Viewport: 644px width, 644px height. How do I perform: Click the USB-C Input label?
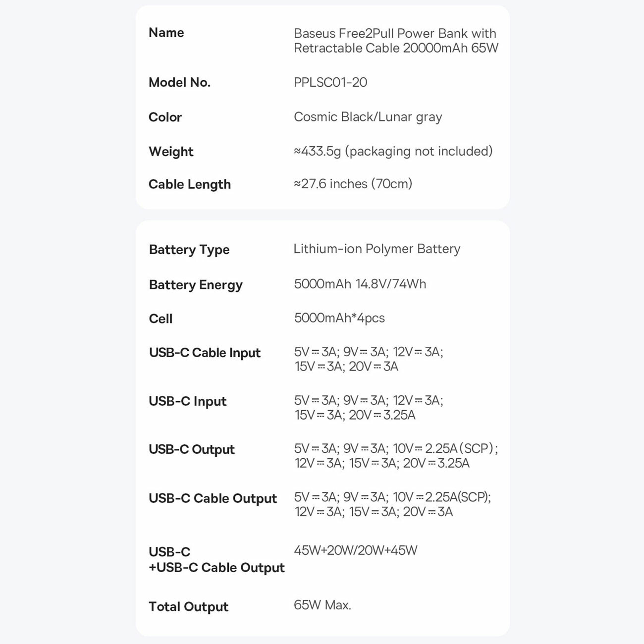(x=188, y=401)
